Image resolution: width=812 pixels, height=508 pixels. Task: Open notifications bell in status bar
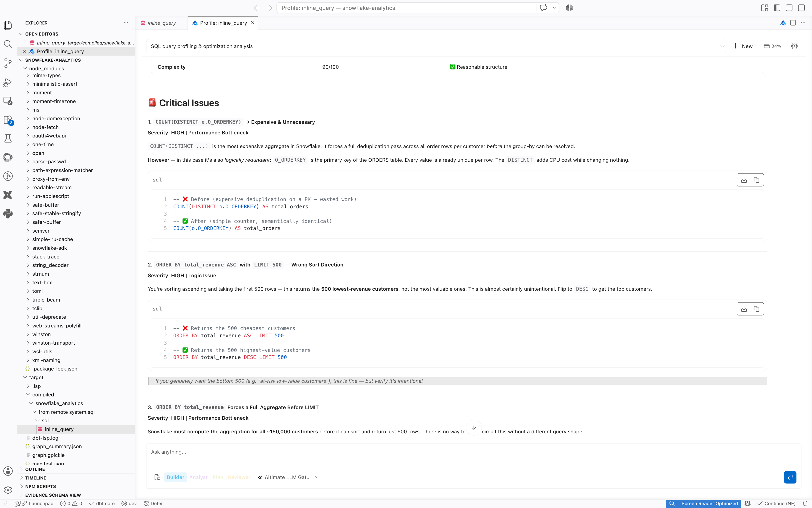(805, 503)
